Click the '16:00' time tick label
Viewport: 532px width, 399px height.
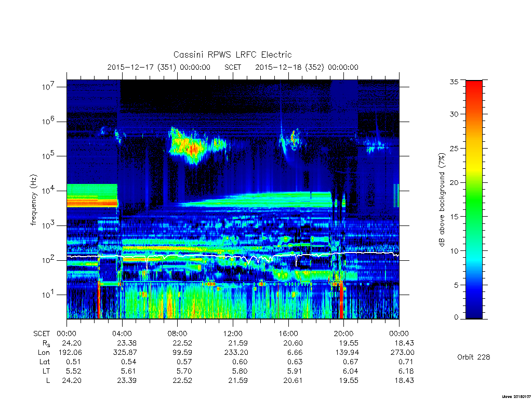coord(288,334)
